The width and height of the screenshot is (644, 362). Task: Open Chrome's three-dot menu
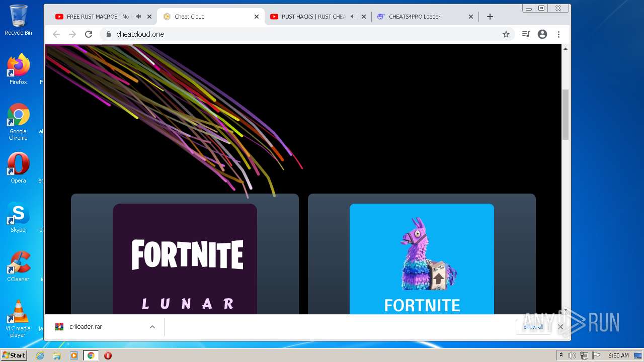click(x=558, y=34)
